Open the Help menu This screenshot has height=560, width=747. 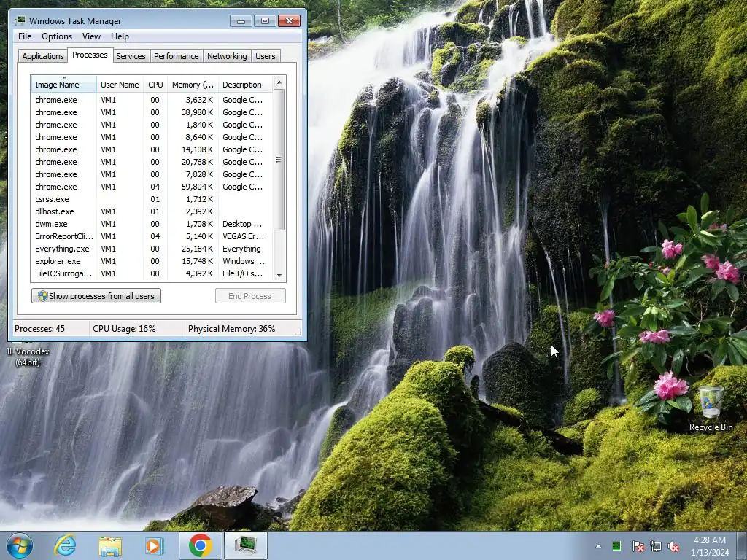tap(120, 36)
